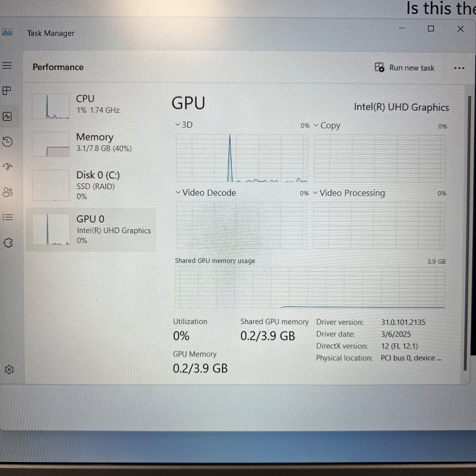Screen dimensions: 476x476
Task: Open the Services sidebar icon
Action: [x=8, y=243]
